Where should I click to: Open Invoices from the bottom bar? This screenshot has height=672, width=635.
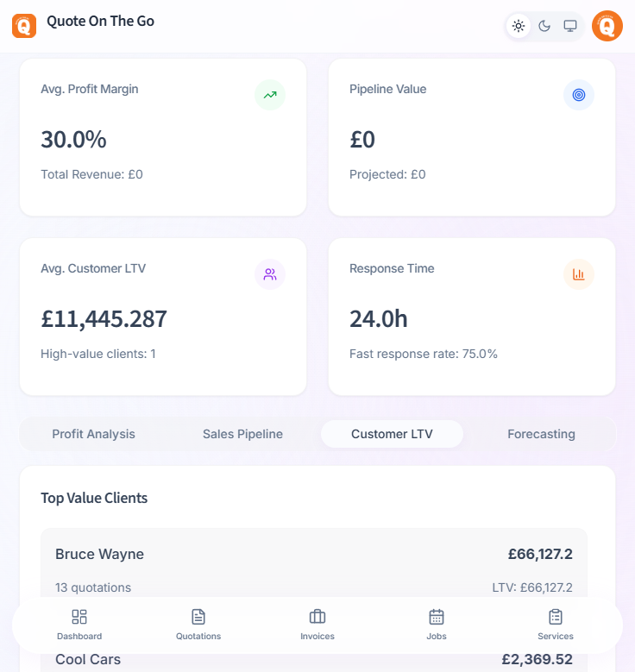(317, 625)
